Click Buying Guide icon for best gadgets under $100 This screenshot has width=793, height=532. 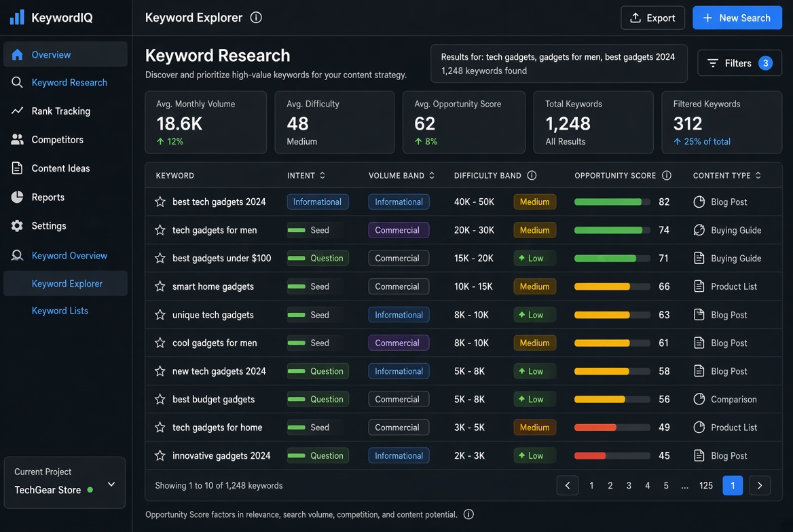click(699, 259)
